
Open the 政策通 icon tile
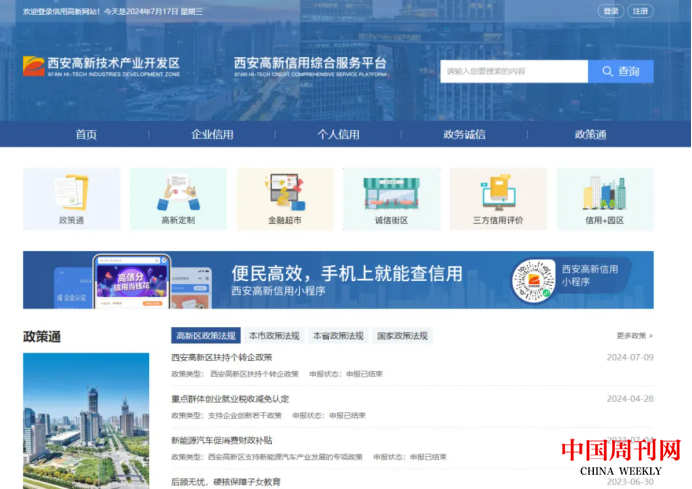click(71, 198)
